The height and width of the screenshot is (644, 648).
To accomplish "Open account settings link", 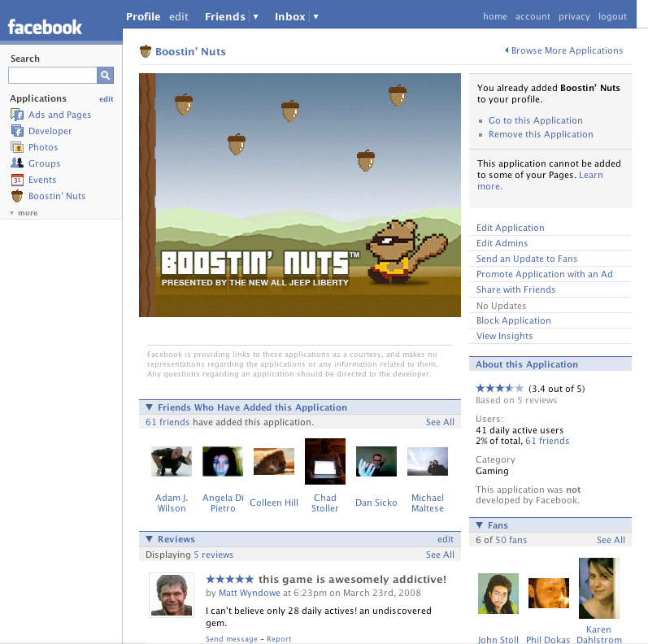I will 533,16.
